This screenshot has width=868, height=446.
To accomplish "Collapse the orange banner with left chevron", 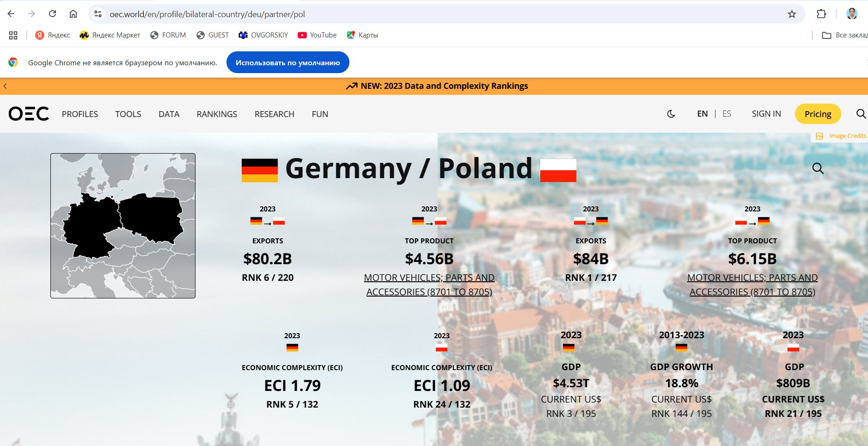I will [x=5, y=86].
